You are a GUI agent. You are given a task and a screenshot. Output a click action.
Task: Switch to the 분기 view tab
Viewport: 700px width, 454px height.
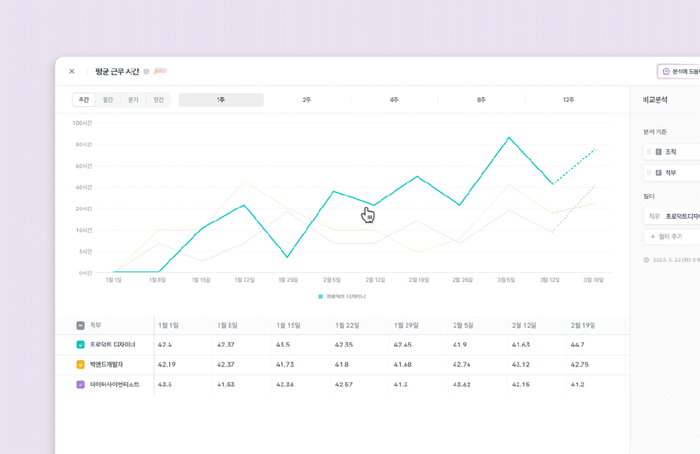(133, 100)
